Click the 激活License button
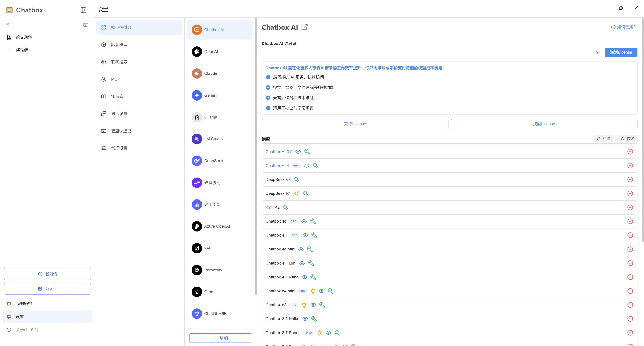This screenshot has height=346, width=644. tap(621, 52)
